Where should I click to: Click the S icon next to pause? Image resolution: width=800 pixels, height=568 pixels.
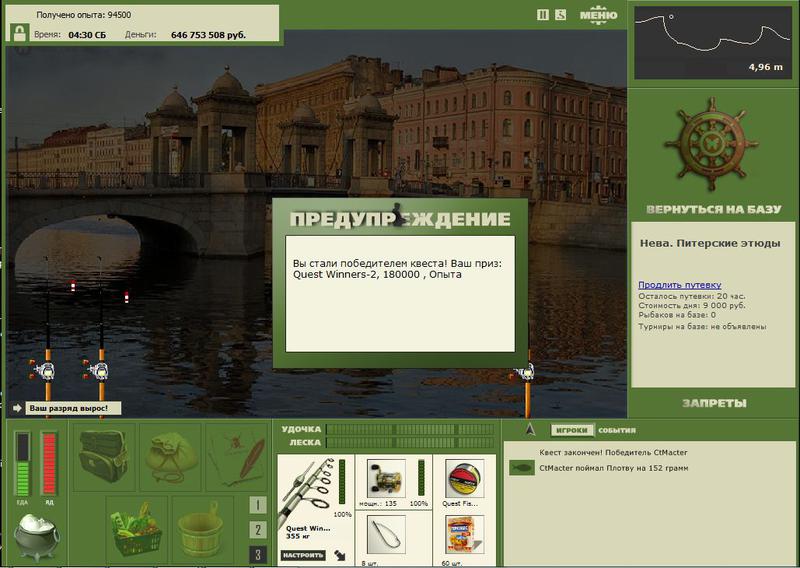(560, 15)
